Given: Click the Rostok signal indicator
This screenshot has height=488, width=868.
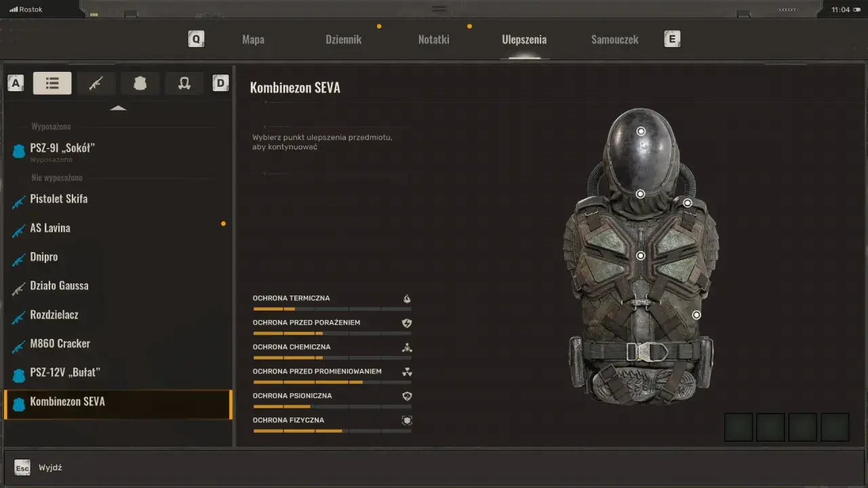Looking at the screenshot, I should 26,9.
